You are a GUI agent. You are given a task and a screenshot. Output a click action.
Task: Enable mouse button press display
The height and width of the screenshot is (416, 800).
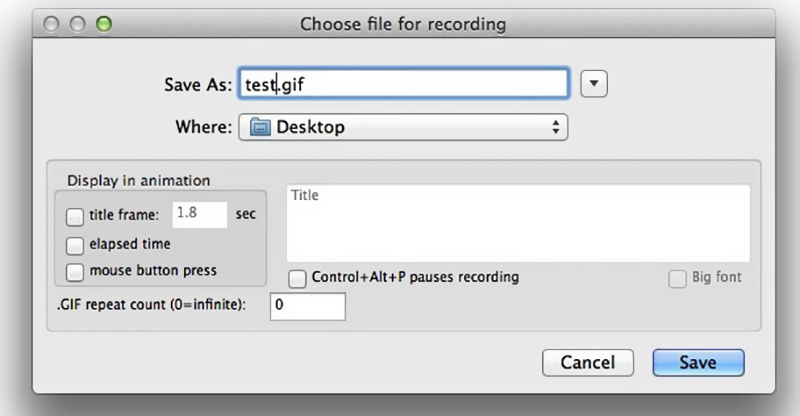tap(75, 271)
